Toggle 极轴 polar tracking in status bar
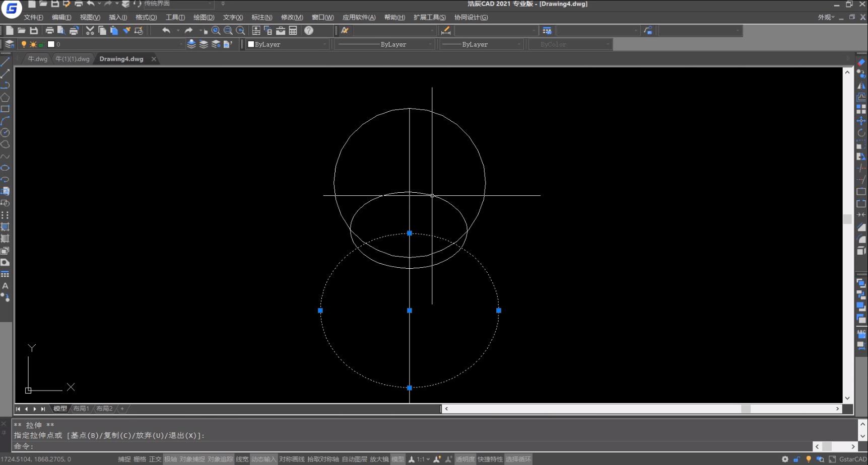This screenshot has height=465, width=868. 171,459
